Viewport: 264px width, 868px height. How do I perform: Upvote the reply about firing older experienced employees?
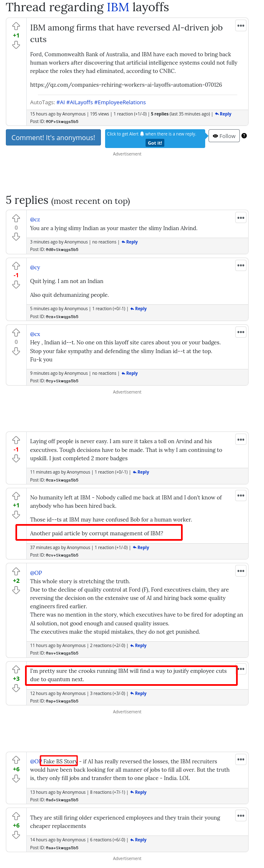(16, 816)
